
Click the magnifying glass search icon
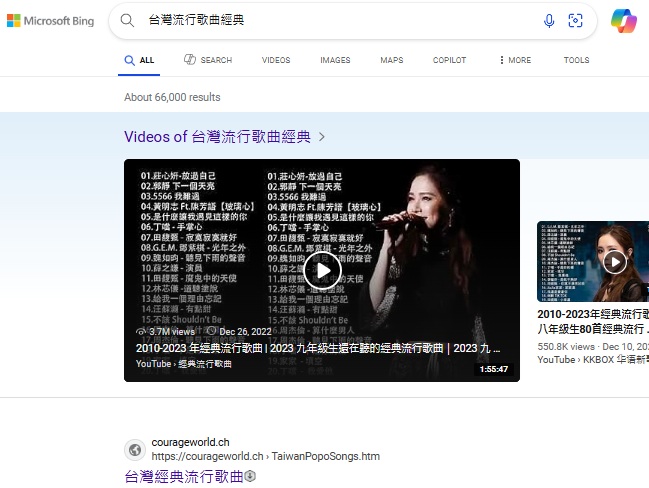pyautogui.click(x=127, y=20)
